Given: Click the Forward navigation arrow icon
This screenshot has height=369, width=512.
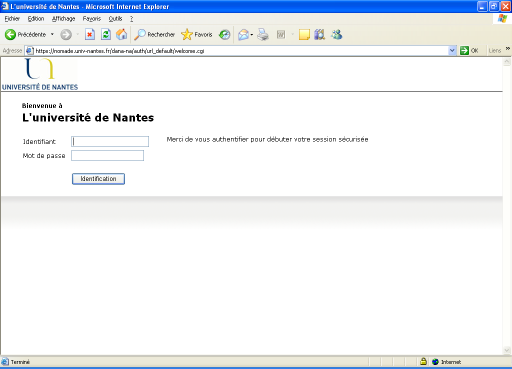Looking at the screenshot, I should [x=66, y=34].
